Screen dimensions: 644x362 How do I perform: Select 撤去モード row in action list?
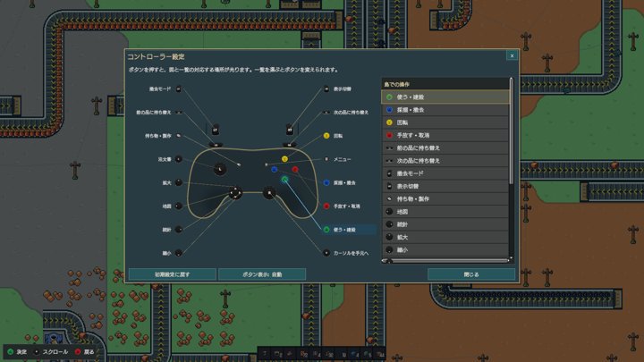tap(445, 173)
